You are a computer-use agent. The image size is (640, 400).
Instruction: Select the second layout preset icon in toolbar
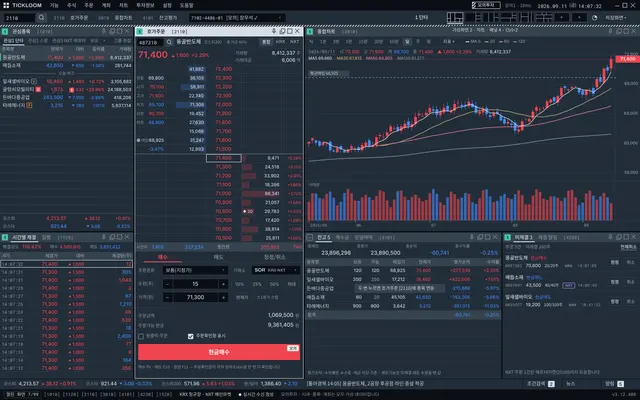click(x=471, y=18)
